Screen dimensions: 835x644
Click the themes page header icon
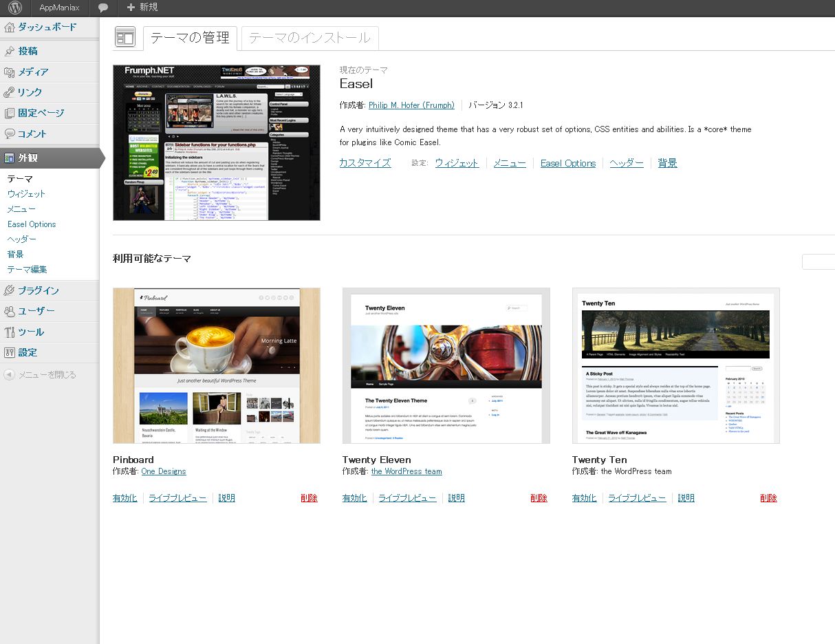(125, 38)
